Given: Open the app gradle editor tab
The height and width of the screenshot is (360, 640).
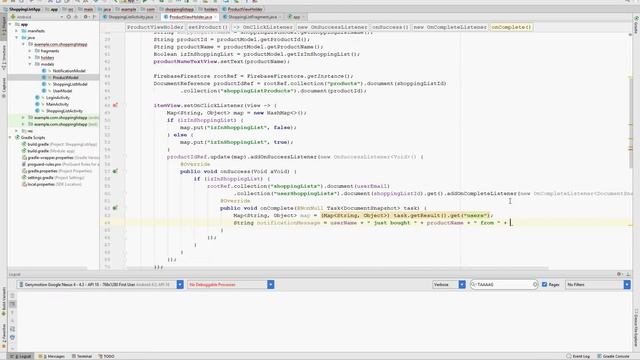Looking at the screenshot, I should [x=296, y=17].
